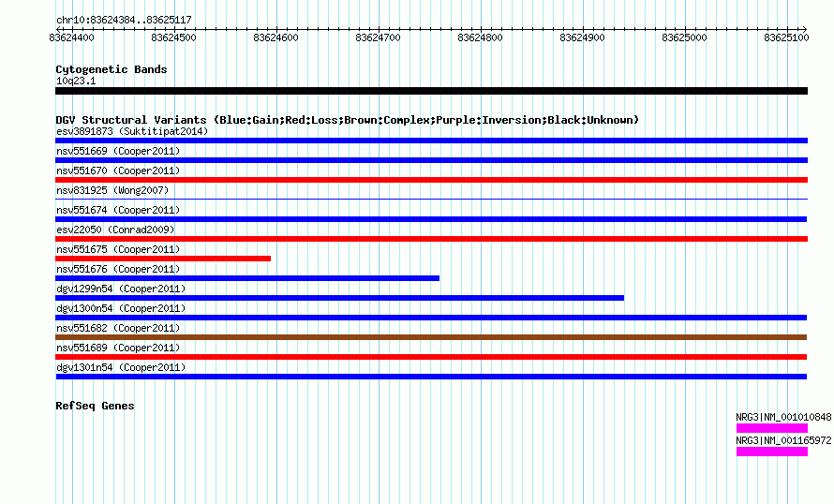Click ruler tick 83624400
Viewport: 834px width, 504px height.
click(x=71, y=37)
